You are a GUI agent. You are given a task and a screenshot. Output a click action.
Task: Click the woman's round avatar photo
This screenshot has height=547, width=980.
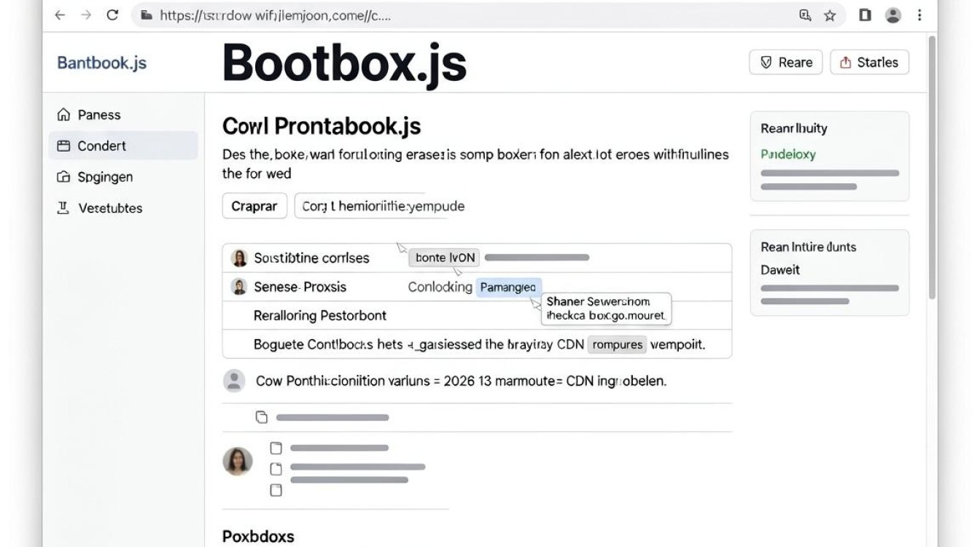pyautogui.click(x=238, y=462)
